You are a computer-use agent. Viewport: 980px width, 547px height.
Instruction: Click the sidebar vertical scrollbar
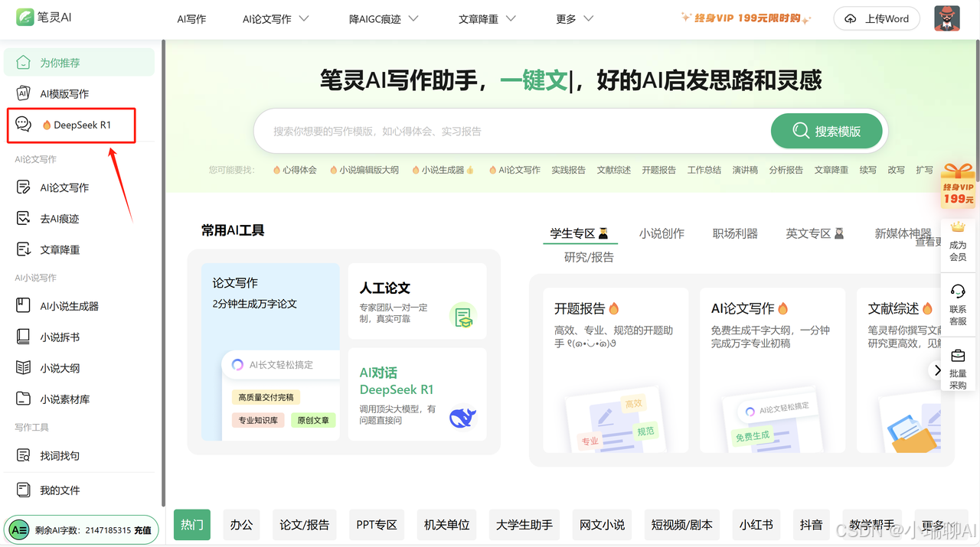tap(162, 273)
